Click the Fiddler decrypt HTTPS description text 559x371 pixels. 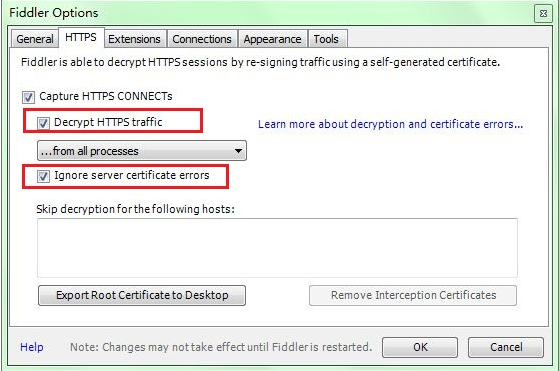coord(260,62)
